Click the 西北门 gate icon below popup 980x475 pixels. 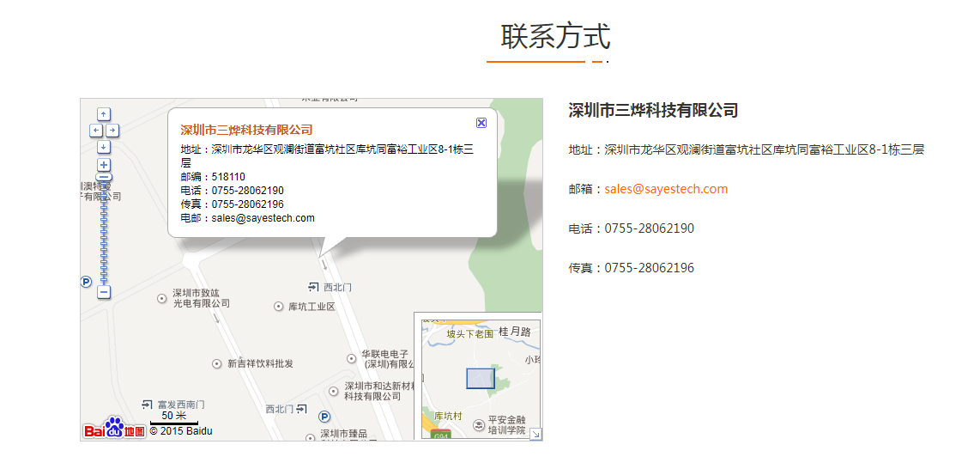314,287
